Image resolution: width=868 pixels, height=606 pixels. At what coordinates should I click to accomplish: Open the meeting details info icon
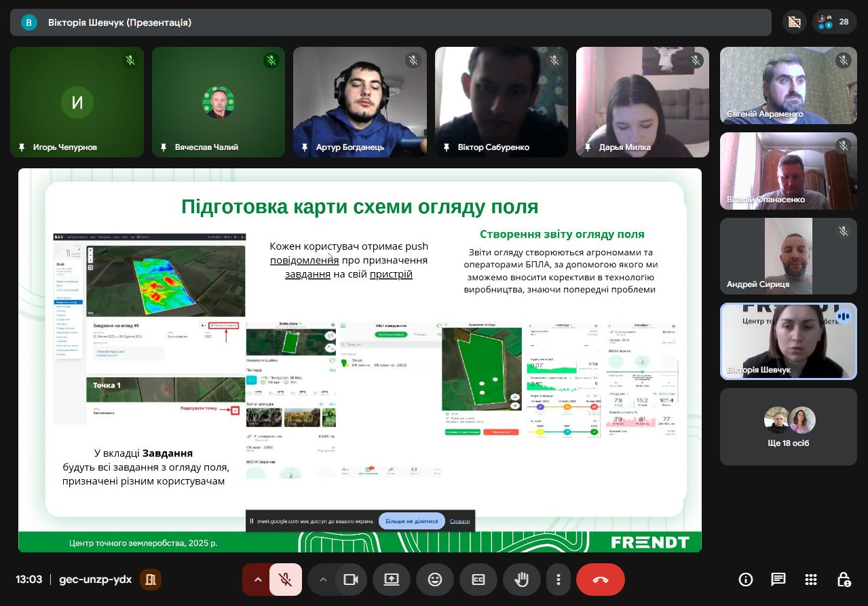pyautogui.click(x=746, y=580)
